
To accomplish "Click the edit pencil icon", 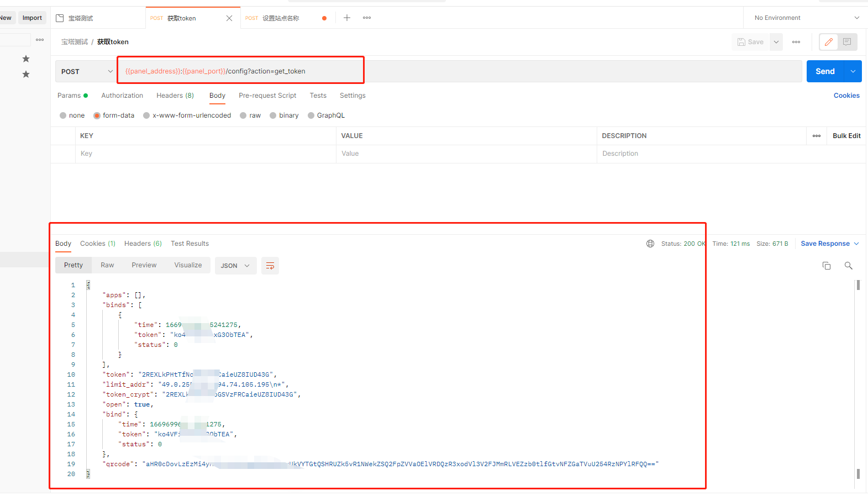I will (828, 42).
